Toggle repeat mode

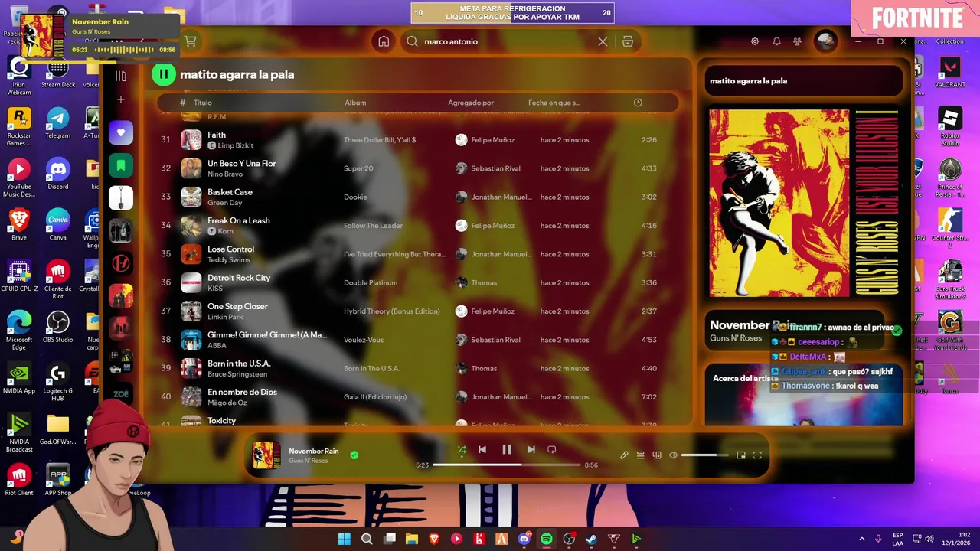click(551, 450)
